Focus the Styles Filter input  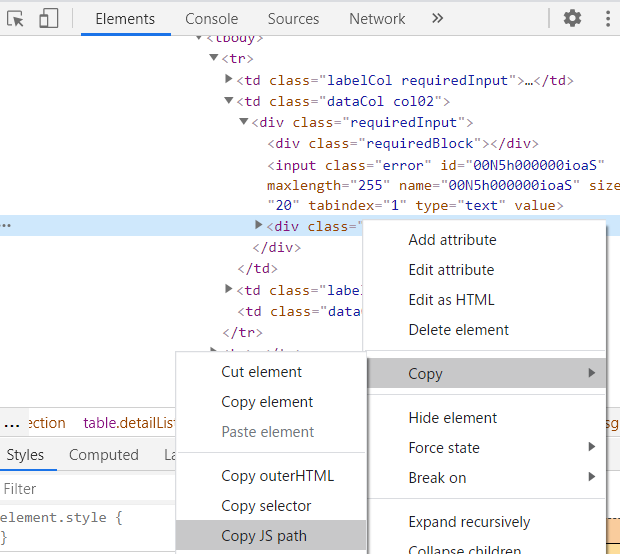[x=87, y=489]
